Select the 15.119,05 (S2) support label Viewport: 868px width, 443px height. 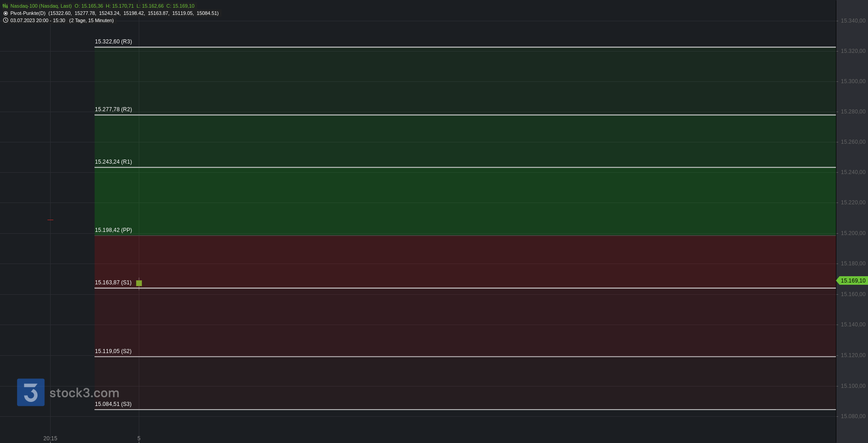coord(113,351)
